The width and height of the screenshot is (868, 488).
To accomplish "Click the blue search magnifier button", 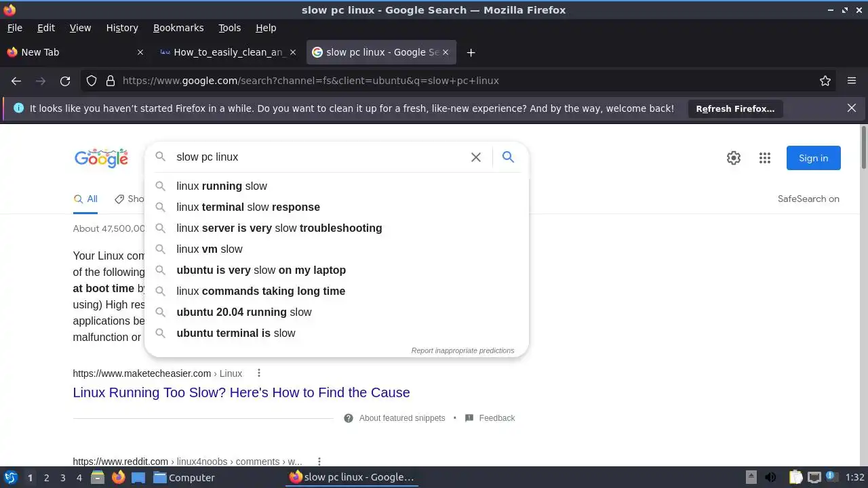I will 508,157.
